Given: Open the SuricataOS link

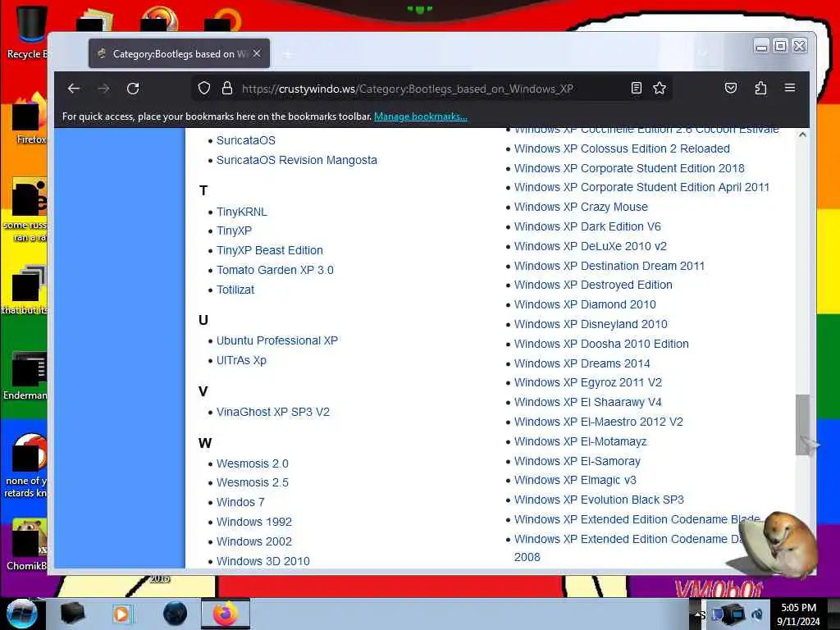Looking at the screenshot, I should tap(246, 140).
